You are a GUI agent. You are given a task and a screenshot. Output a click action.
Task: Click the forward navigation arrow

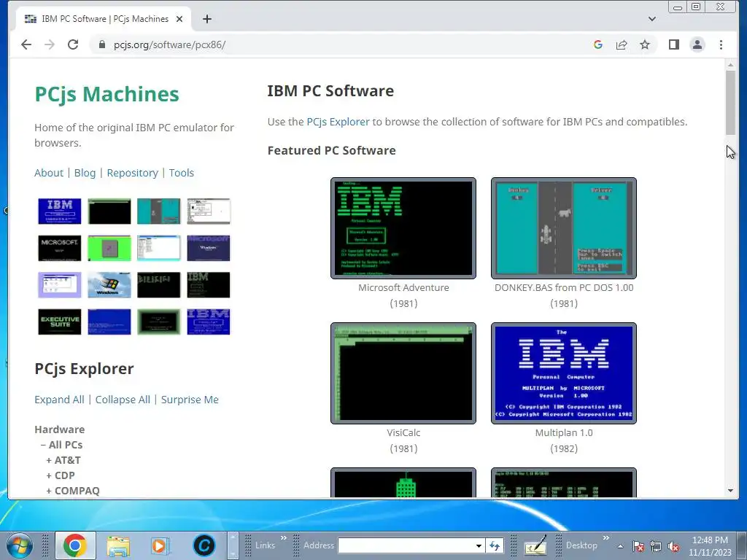50,44
